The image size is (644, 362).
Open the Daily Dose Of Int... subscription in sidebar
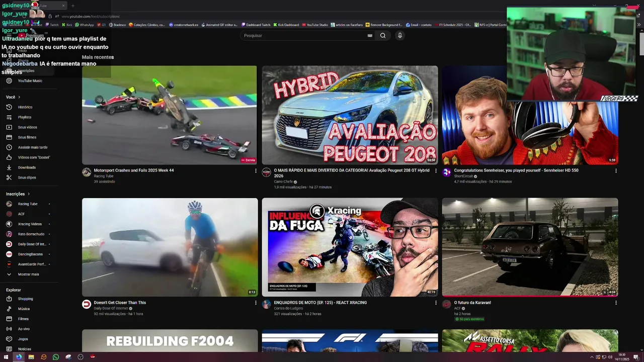[32, 244]
